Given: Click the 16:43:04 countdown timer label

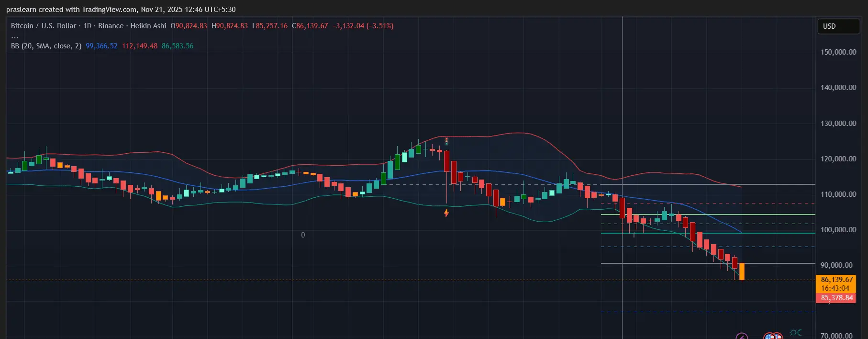Looking at the screenshot, I should 835,288.
